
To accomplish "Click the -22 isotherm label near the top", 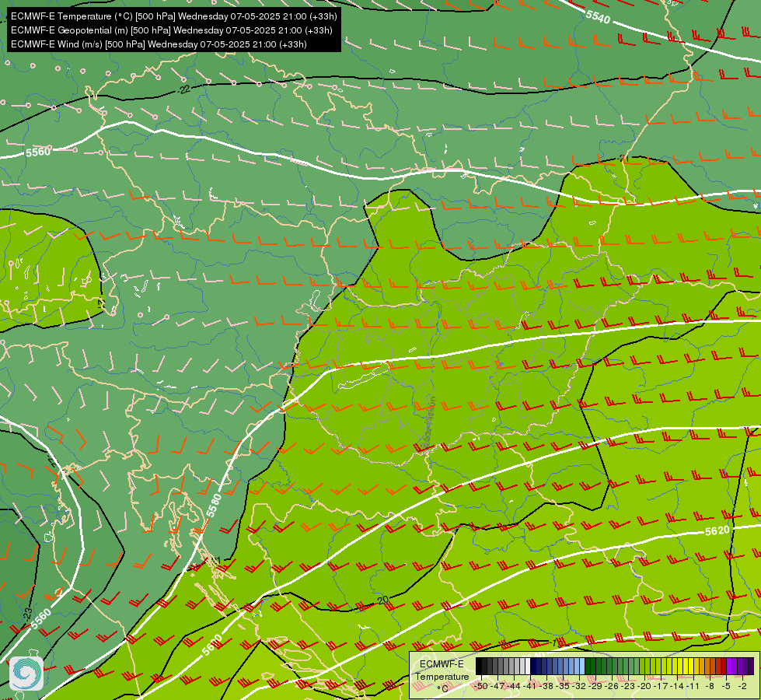I will [183, 89].
